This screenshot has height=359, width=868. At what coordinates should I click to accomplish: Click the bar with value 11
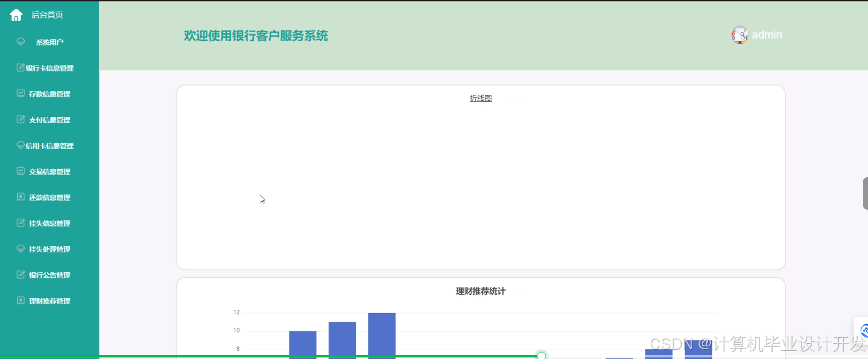click(342, 340)
